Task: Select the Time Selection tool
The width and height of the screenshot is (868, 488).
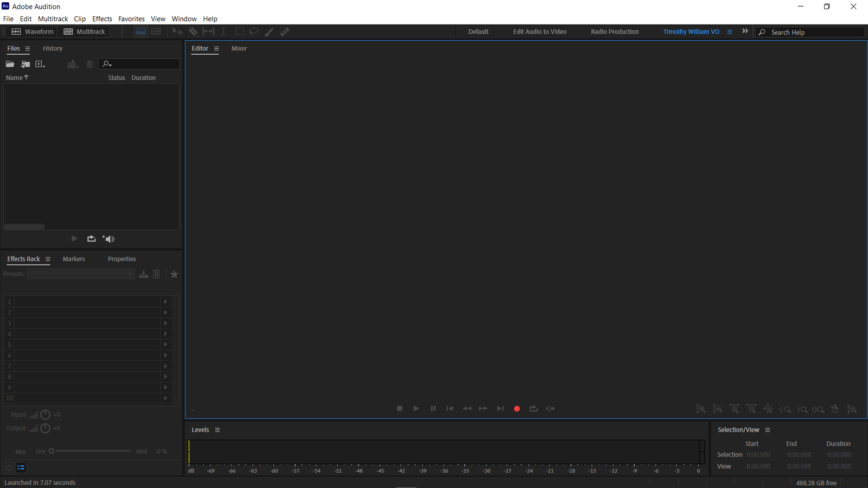Action: [x=223, y=31]
